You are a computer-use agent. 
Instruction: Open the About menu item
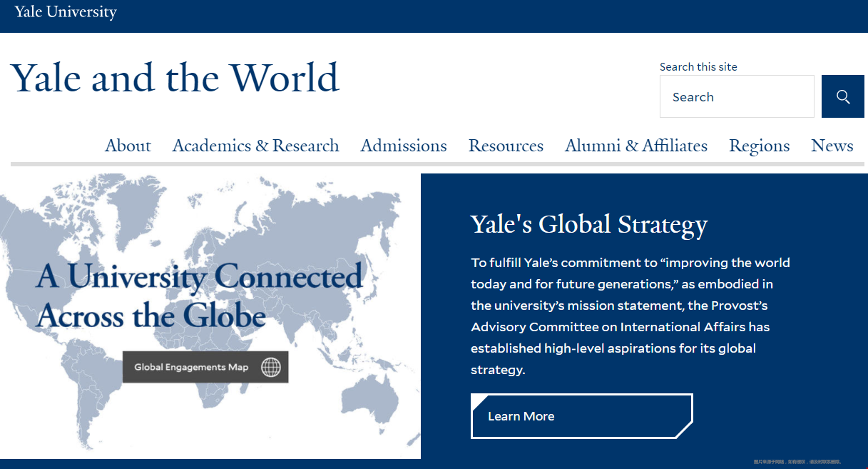(x=128, y=146)
